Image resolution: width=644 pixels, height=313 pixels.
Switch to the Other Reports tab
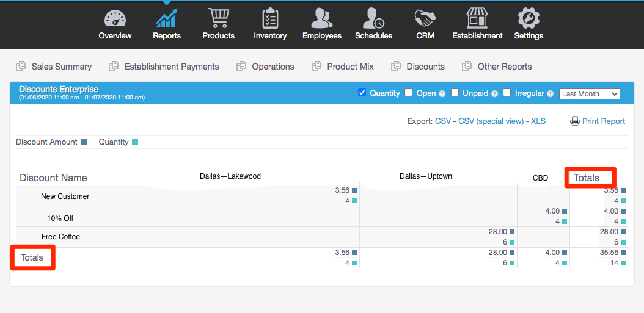tap(505, 67)
